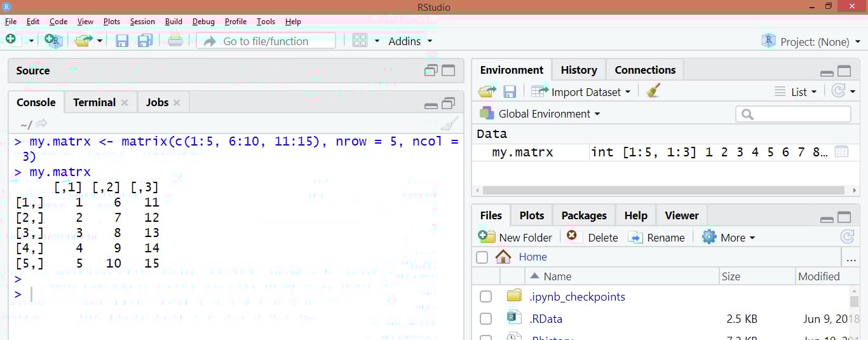Refresh the environment list
Viewport: 868px width, 340px height.
coord(839,92)
